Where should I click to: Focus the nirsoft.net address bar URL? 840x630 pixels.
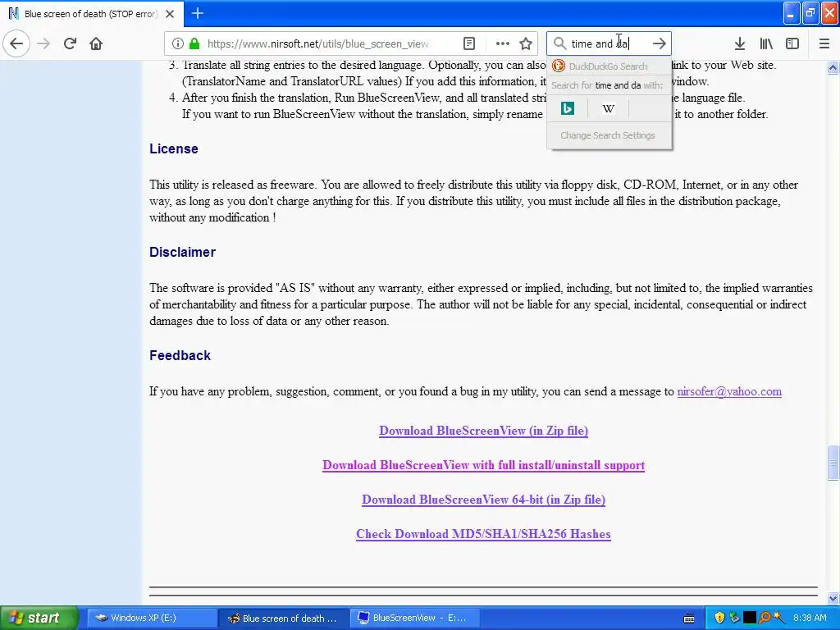click(x=318, y=44)
